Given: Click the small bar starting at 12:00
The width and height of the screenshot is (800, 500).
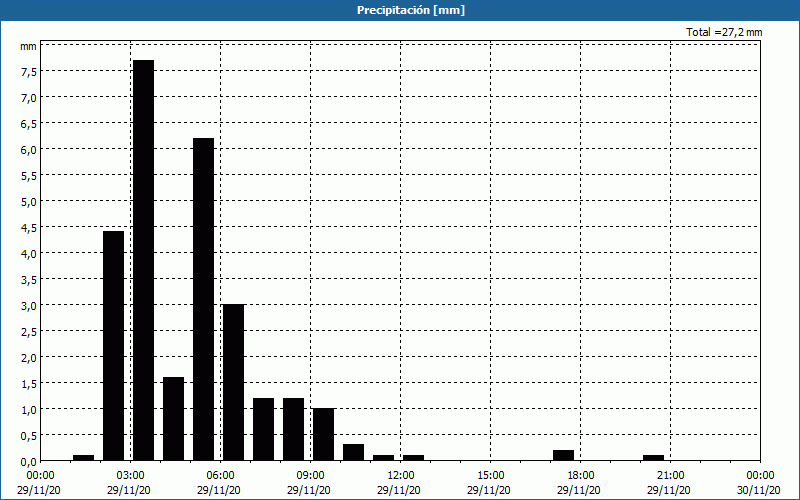Looking at the screenshot, I should (x=413, y=458).
